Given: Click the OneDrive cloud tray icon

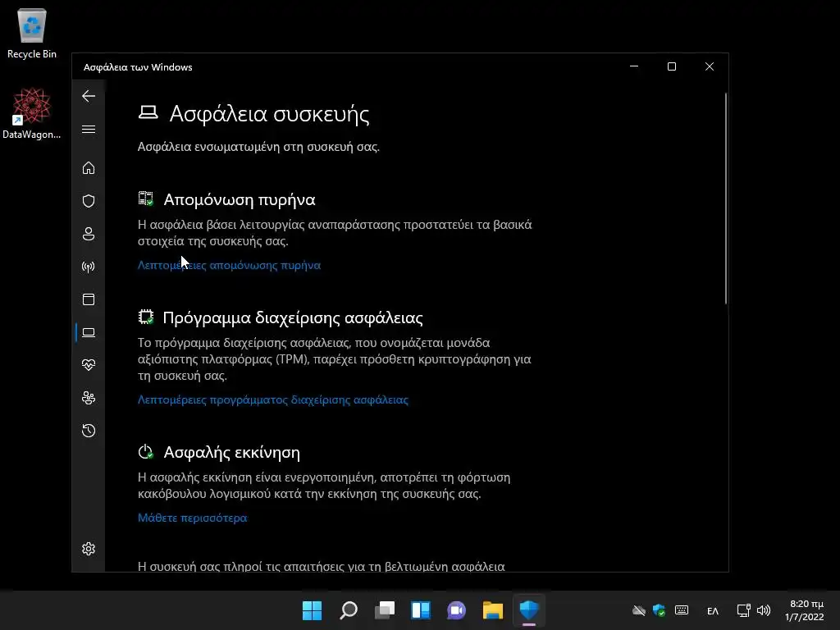Looking at the screenshot, I should pyautogui.click(x=638, y=610).
